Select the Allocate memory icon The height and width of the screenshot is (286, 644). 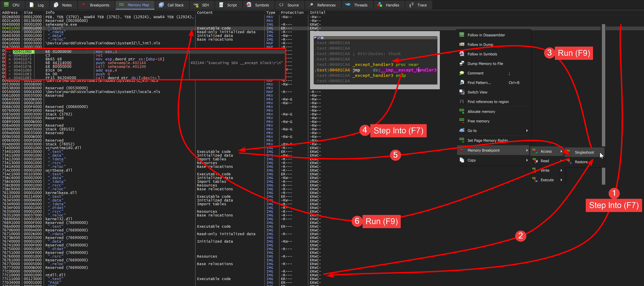462,111
